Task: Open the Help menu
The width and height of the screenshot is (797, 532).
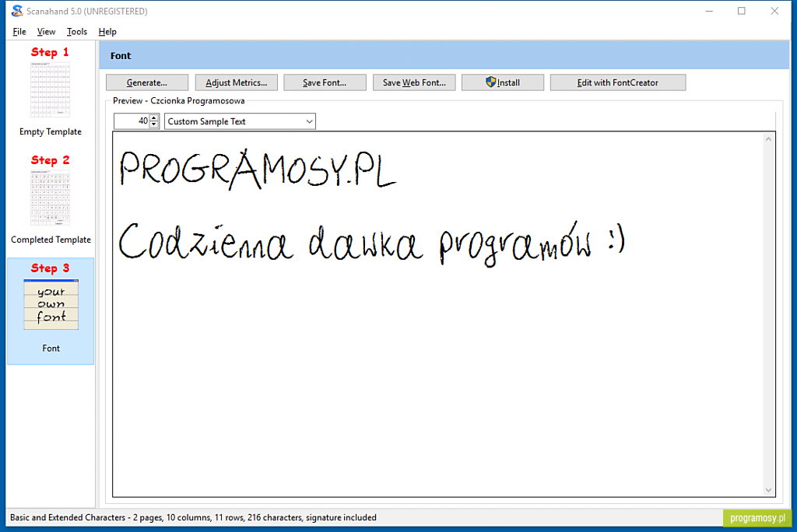Action: point(107,32)
